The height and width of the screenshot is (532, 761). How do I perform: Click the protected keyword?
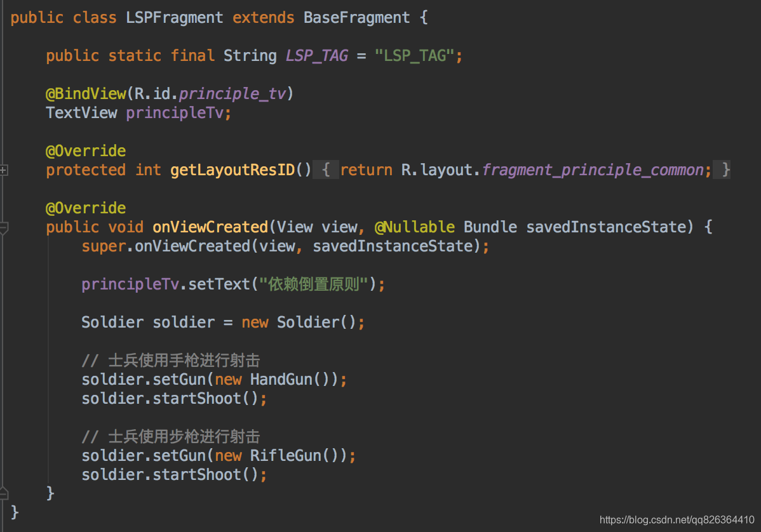[x=86, y=170]
